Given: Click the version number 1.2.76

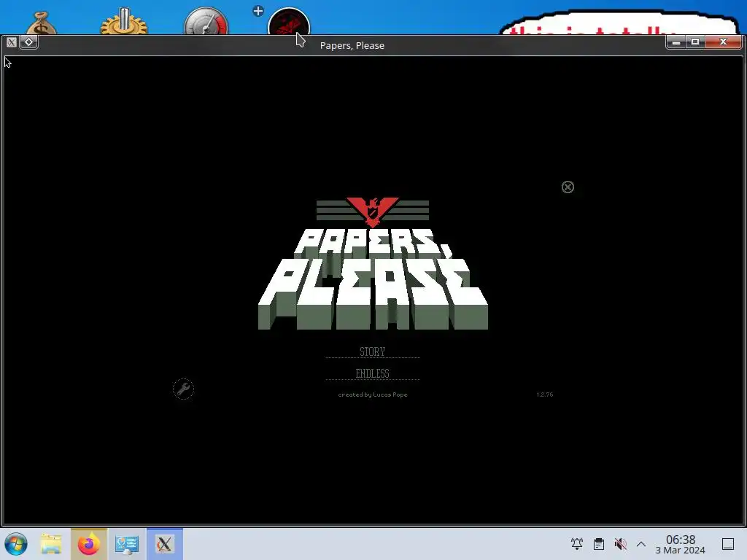Looking at the screenshot, I should pos(544,394).
